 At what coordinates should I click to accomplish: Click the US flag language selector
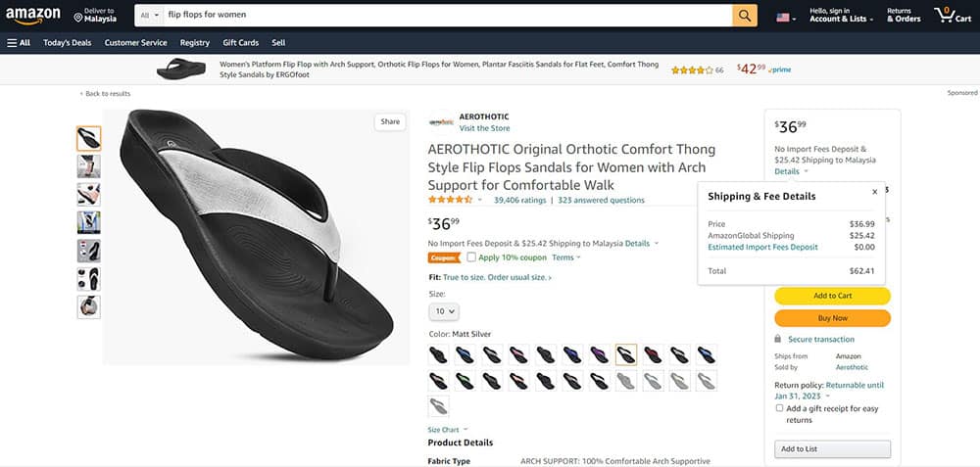[x=786, y=17]
